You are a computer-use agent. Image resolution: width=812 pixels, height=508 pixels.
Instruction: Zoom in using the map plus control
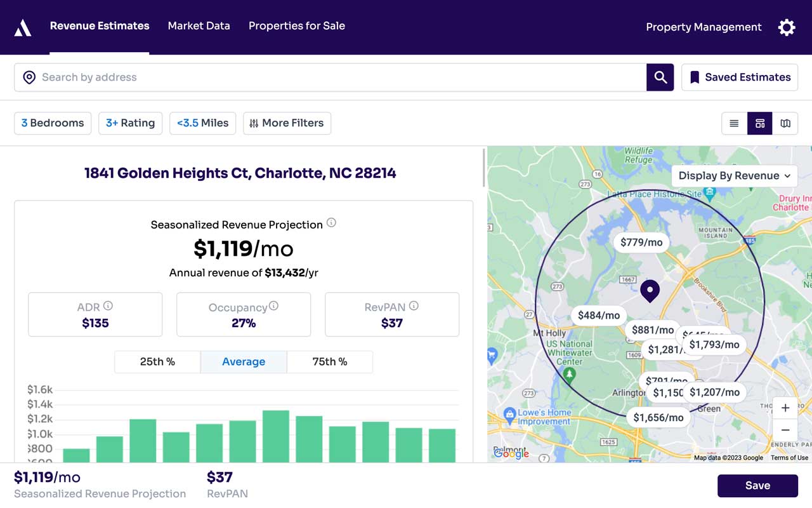[785, 408]
